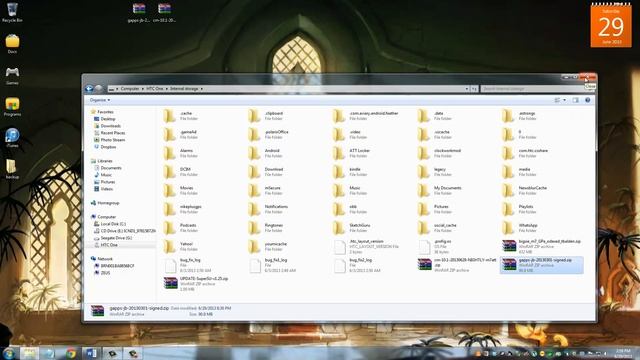Screen dimensions: 640x360
Task: Toggle the preview pane button
Action: (x=576, y=100)
